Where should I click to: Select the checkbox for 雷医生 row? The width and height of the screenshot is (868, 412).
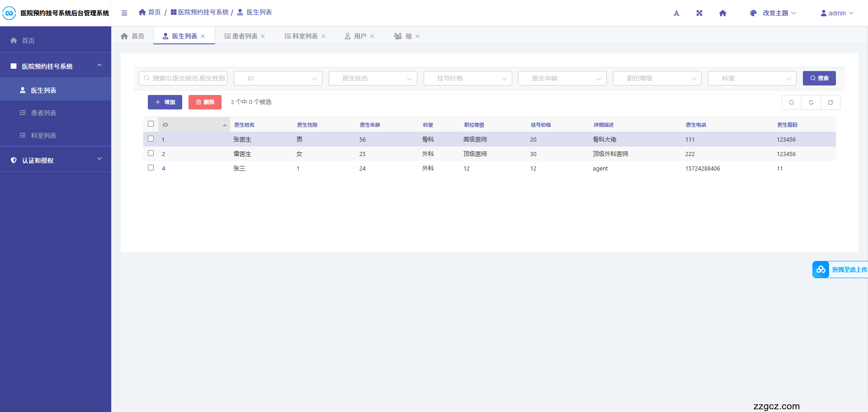(151, 153)
